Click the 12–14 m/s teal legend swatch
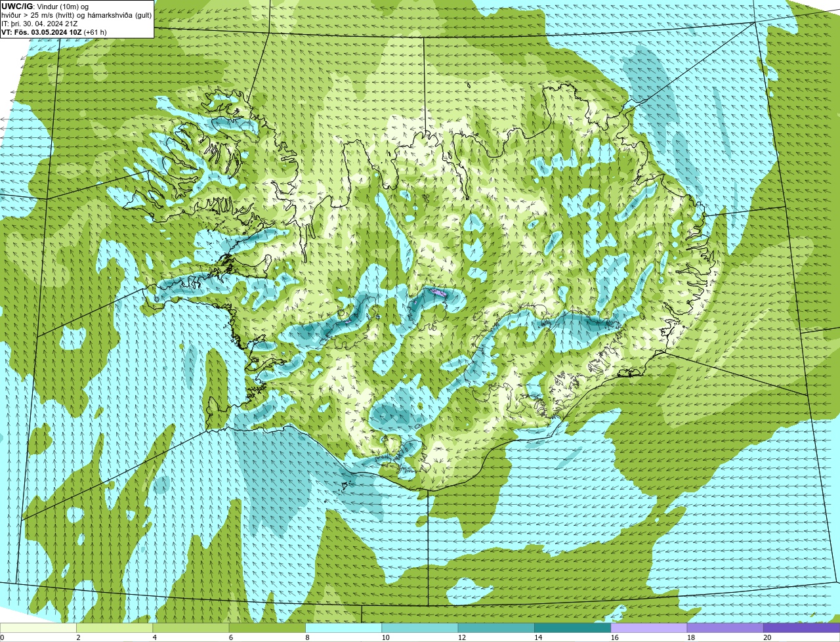The image size is (840, 642). pos(496,628)
